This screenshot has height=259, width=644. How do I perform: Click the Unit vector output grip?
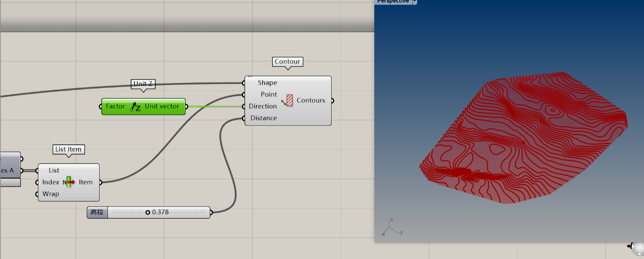pyautogui.click(x=186, y=107)
